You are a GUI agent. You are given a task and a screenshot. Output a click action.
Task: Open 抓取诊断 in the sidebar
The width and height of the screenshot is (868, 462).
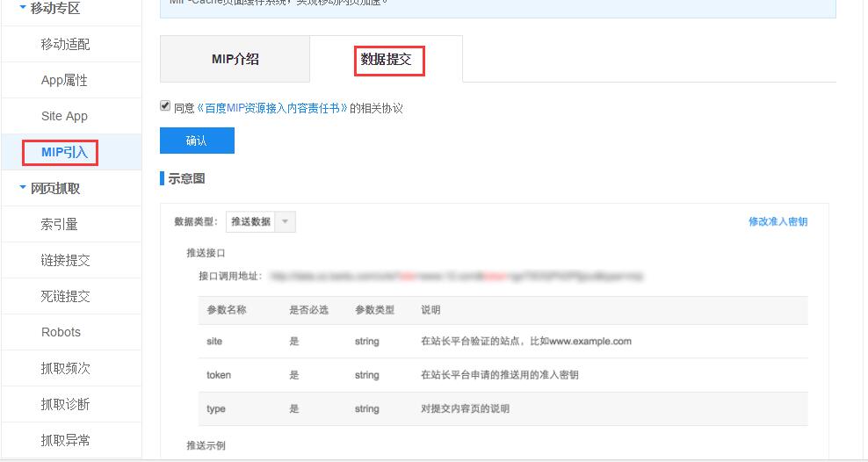click(65, 404)
